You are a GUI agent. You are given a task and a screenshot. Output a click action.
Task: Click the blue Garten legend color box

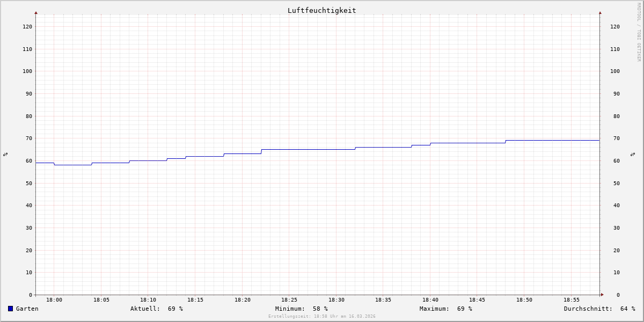tap(10, 309)
